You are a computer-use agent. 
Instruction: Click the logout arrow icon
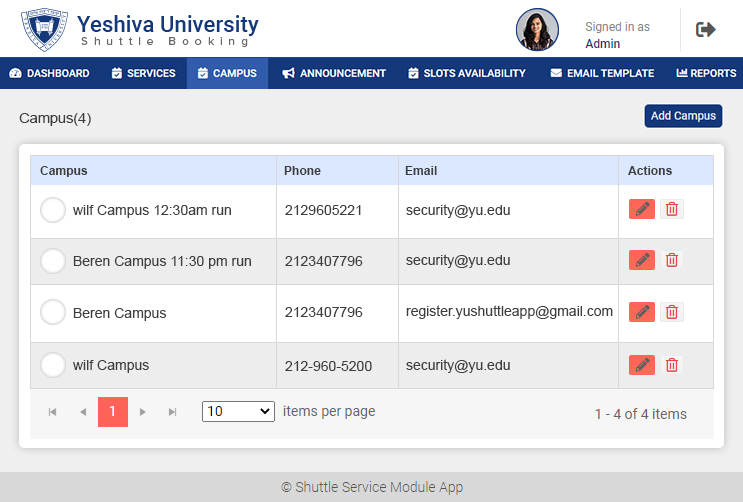(705, 29)
